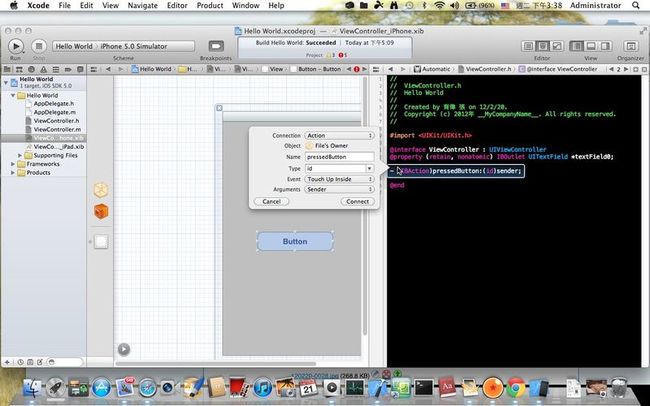The width and height of the screenshot is (650, 406).
Task: Toggle the Debug area view button
Action: pyautogui.click(x=591, y=46)
